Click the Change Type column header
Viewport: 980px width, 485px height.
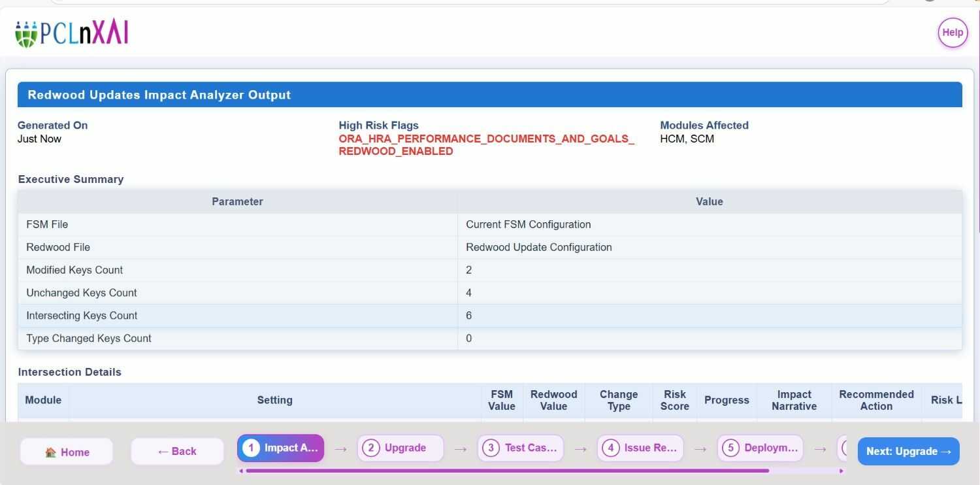tap(618, 400)
